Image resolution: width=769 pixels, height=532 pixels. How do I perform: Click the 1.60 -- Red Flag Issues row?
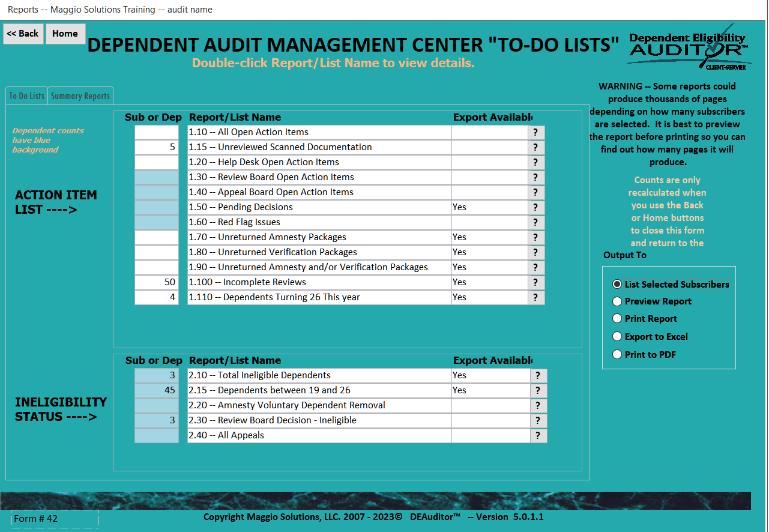click(319, 222)
